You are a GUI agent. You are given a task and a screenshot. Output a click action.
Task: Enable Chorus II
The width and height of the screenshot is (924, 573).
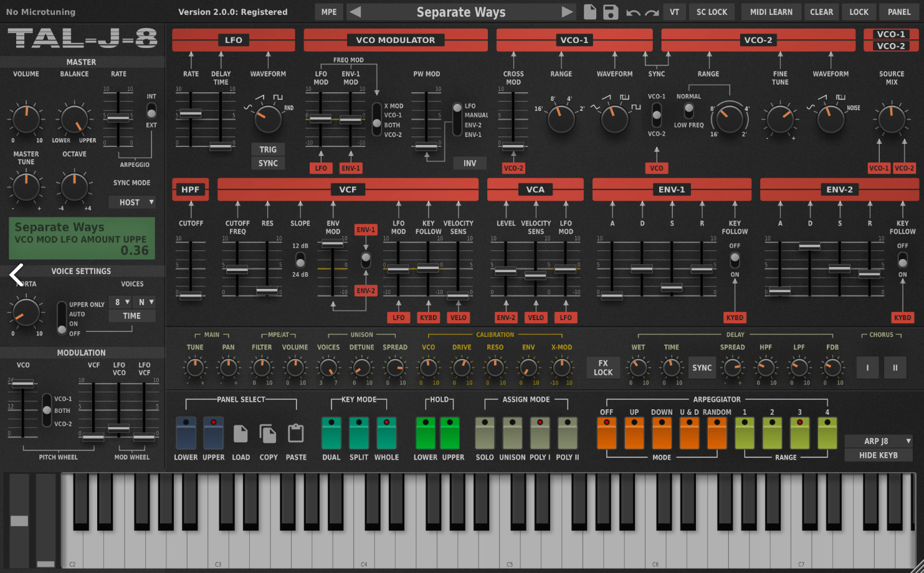click(x=895, y=367)
